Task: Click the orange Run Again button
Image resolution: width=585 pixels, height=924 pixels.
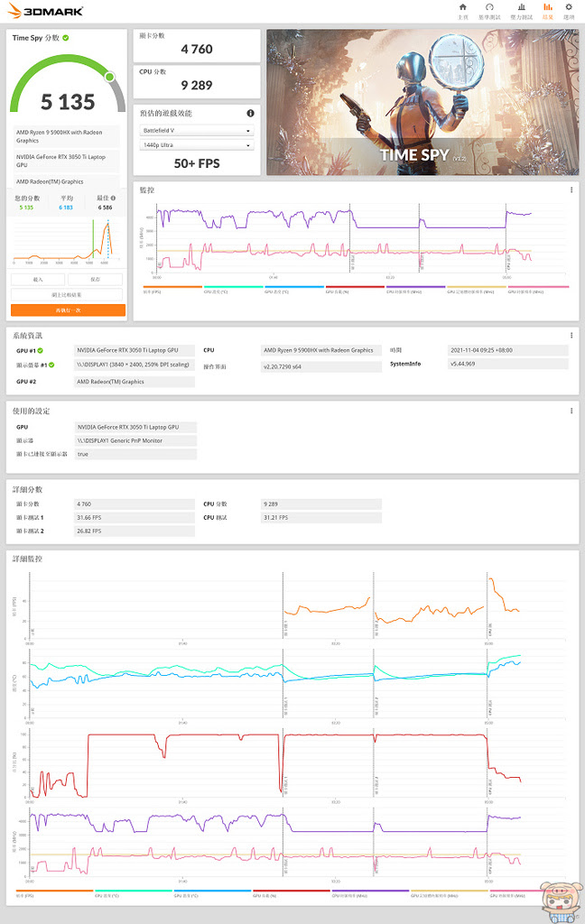Action: (x=68, y=310)
